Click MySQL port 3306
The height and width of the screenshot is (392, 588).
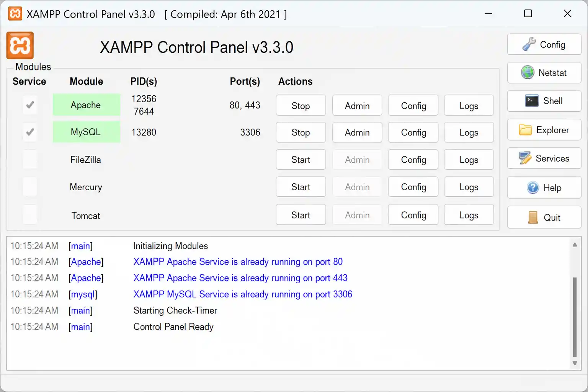pos(250,132)
